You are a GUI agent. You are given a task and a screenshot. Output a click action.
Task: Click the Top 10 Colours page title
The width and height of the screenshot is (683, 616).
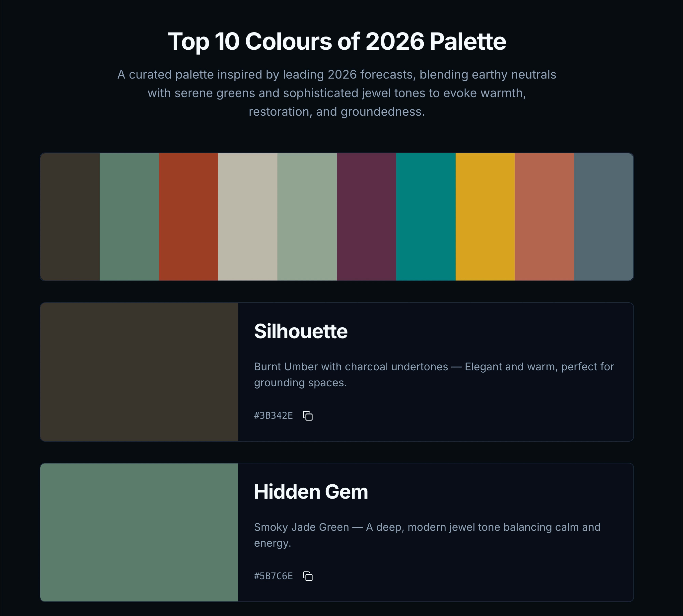[337, 41]
